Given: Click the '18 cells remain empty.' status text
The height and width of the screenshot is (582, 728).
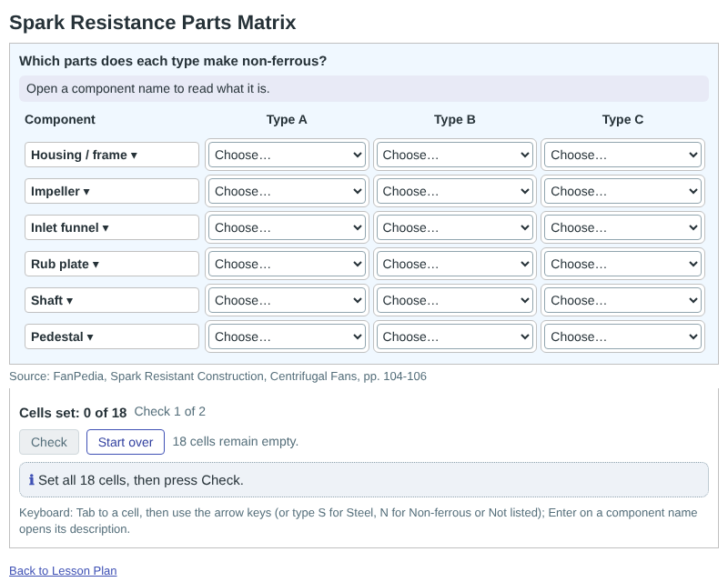Looking at the screenshot, I should (236, 441).
